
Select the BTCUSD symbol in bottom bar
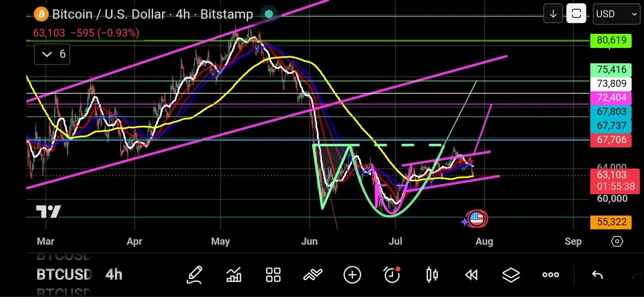[64, 274]
